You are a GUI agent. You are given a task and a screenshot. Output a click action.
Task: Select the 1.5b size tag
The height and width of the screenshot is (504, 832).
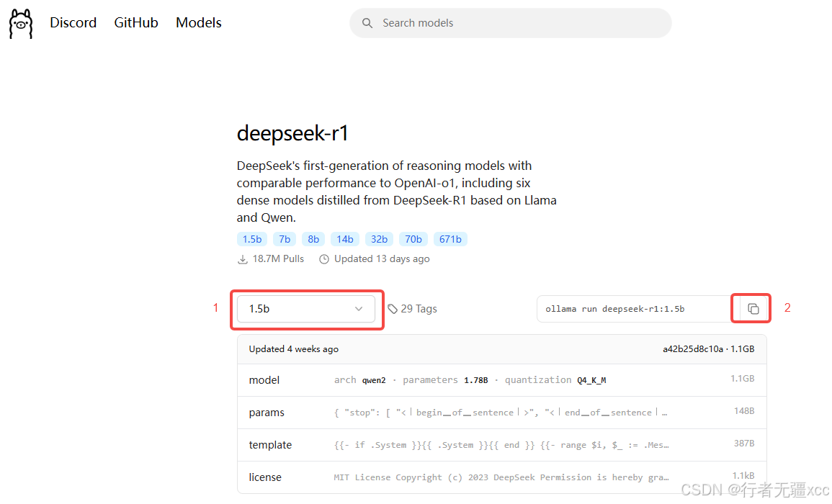click(252, 239)
